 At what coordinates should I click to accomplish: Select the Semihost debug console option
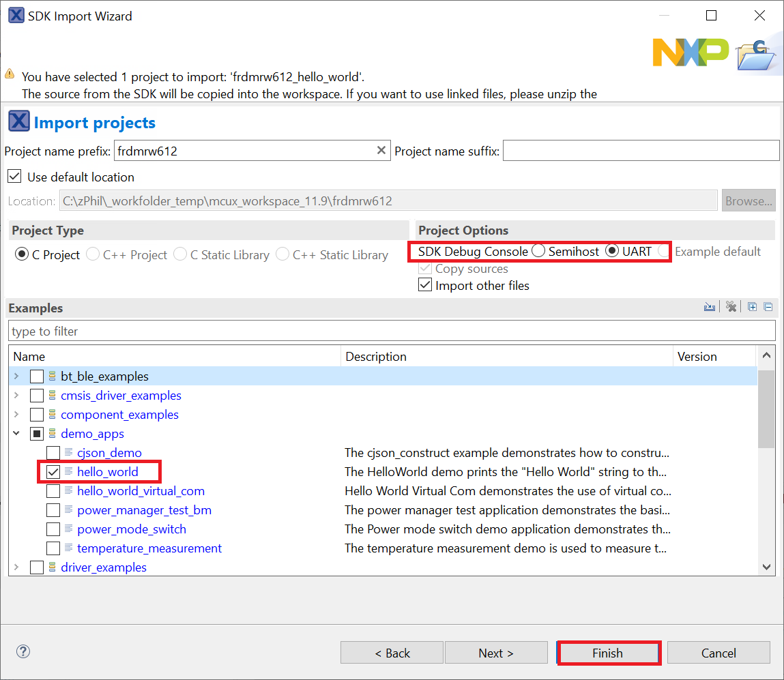pos(539,252)
